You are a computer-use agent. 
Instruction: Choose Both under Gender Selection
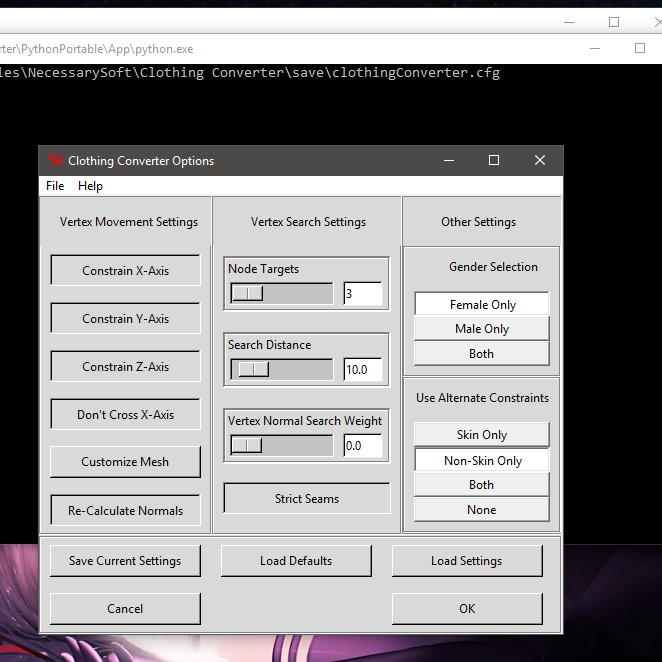(481, 354)
